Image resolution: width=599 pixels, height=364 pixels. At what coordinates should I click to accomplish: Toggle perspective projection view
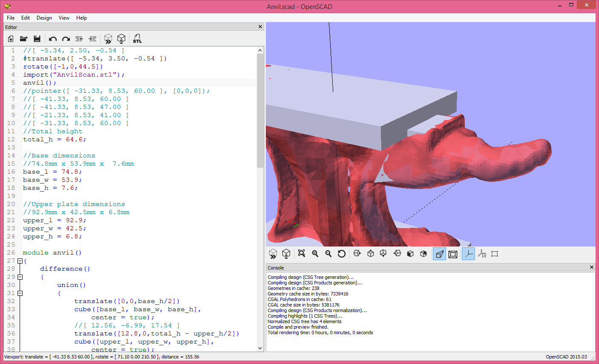(439, 254)
